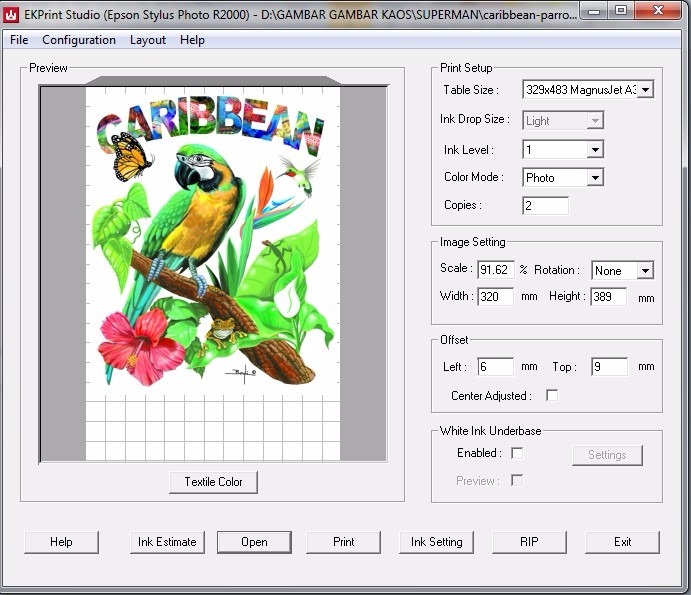Viewport: 691px width, 595px height.
Task: Toggle the Center Adjusted checkbox
Action: pyautogui.click(x=552, y=395)
